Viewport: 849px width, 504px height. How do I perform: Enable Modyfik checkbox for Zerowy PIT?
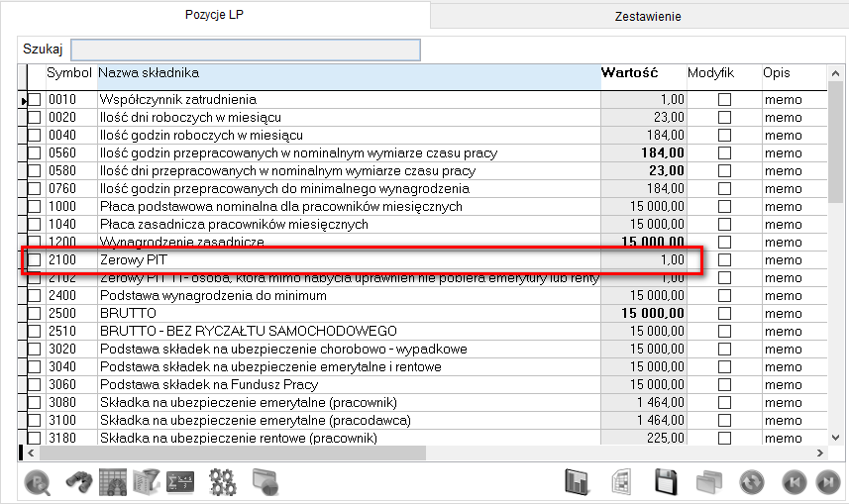(x=725, y=260)
